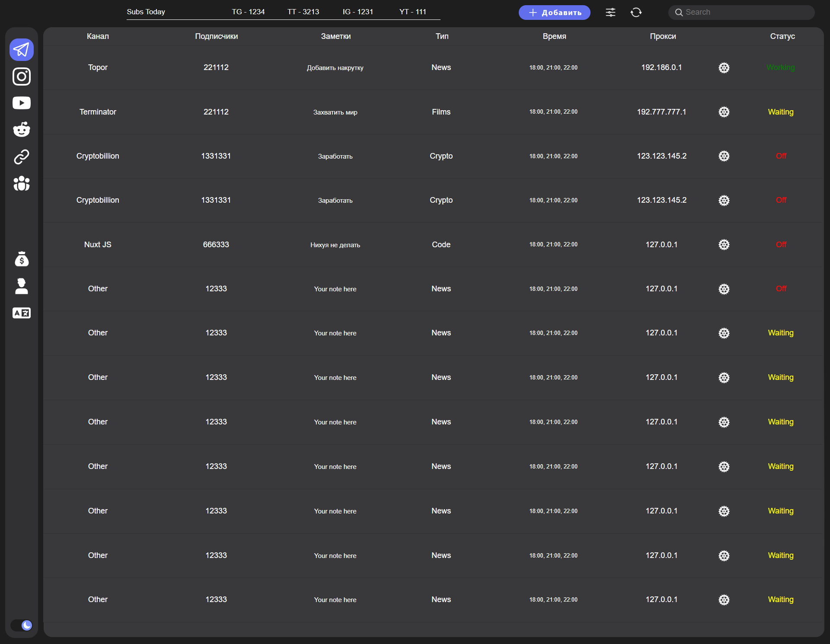Open the YouTube section icon
The height and width of the screenshot is (644, 830).
[22, 103]
